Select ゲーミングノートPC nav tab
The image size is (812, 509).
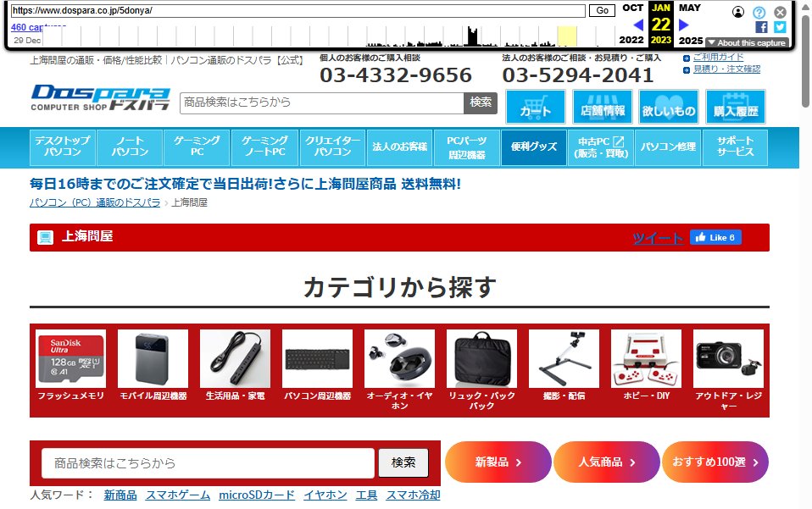[x=264, y=147]
